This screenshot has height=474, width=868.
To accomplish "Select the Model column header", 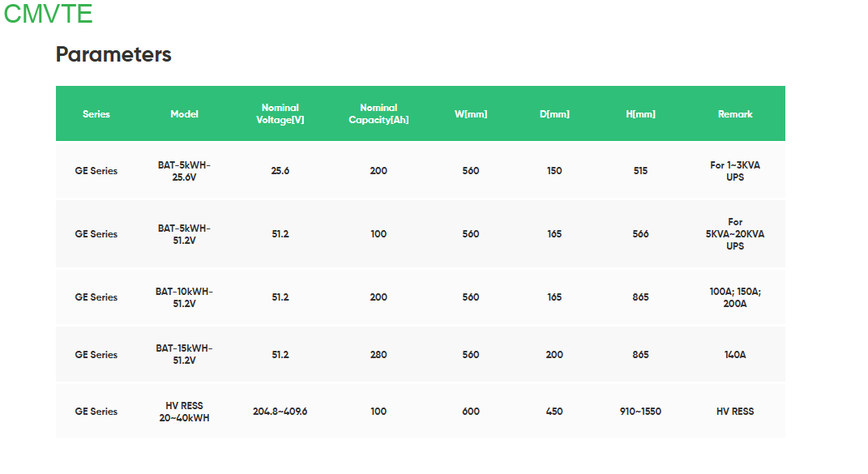I will click(184, 114).
